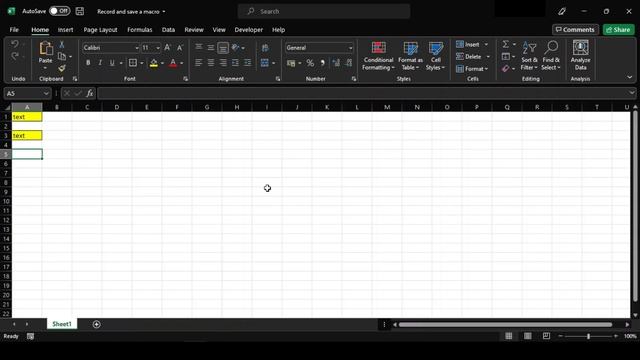Switch to the Page Layout tab
This screenshot has height=360, width=640.
click(100, 30)
